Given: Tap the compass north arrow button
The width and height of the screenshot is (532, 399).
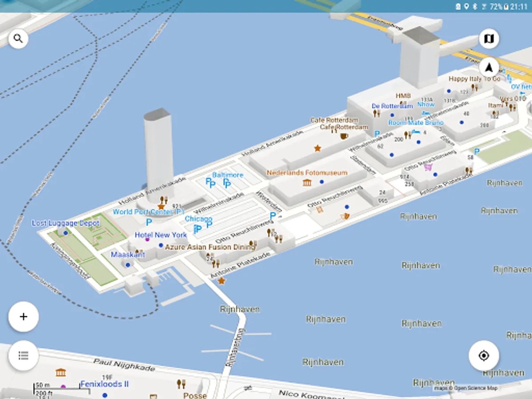Looking at the screenshot, I should [x=489, y=68].
